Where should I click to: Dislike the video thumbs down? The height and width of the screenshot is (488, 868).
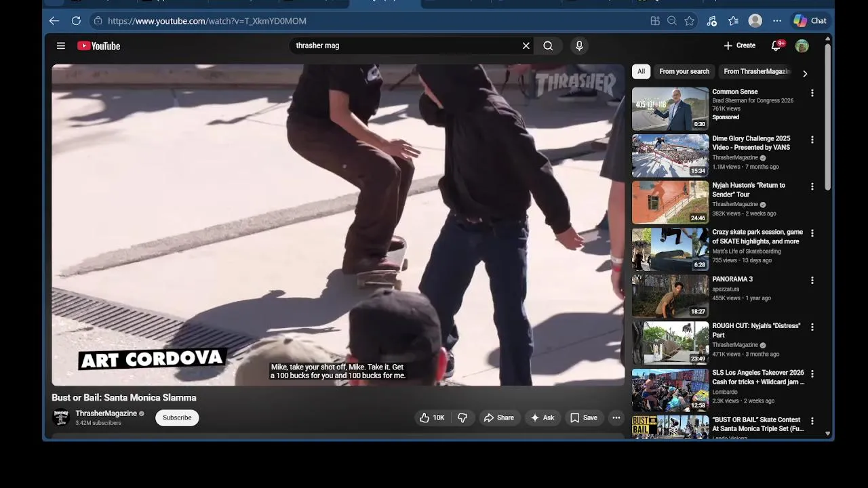tap(462, 418)
